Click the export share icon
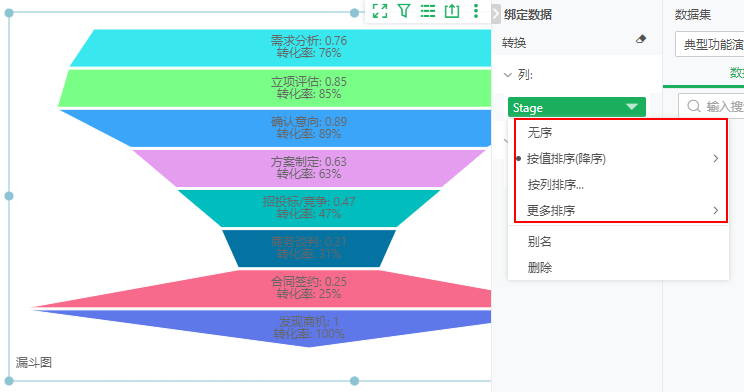The width and height of the screenshot is (744, 392). pyautogui.click(x=452, y=11)
